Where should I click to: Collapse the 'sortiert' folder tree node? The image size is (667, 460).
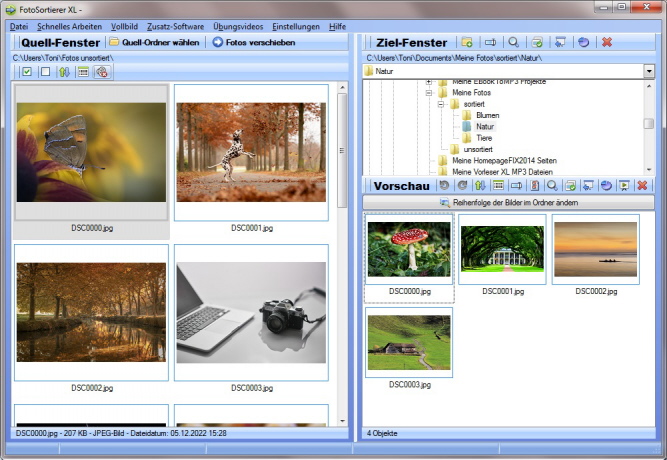(x=441, y=104)
